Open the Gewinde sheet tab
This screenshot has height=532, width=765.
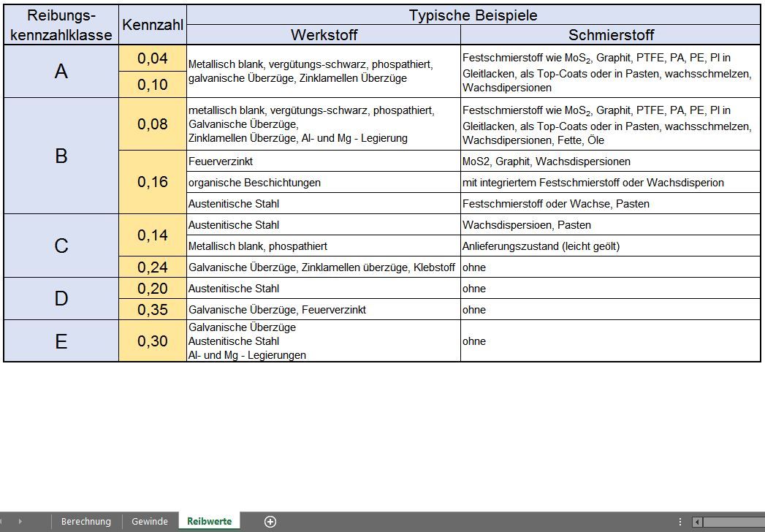[149, 521]
